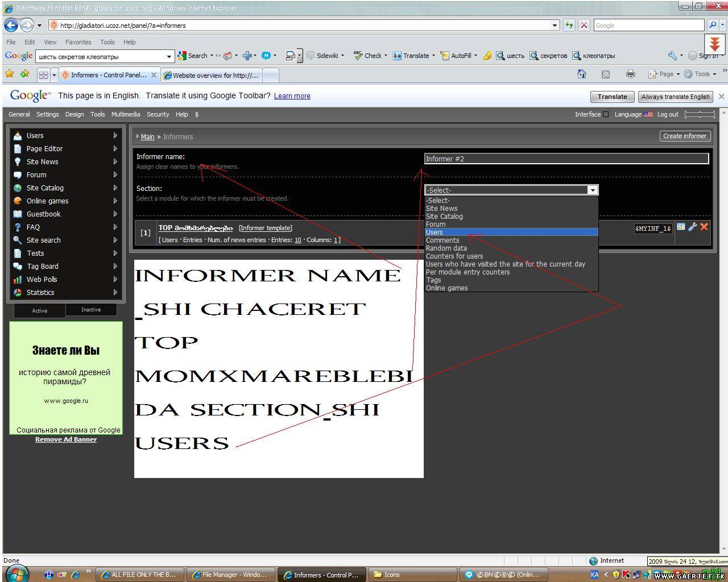Click the Refresh page icon

click(569, 25)
